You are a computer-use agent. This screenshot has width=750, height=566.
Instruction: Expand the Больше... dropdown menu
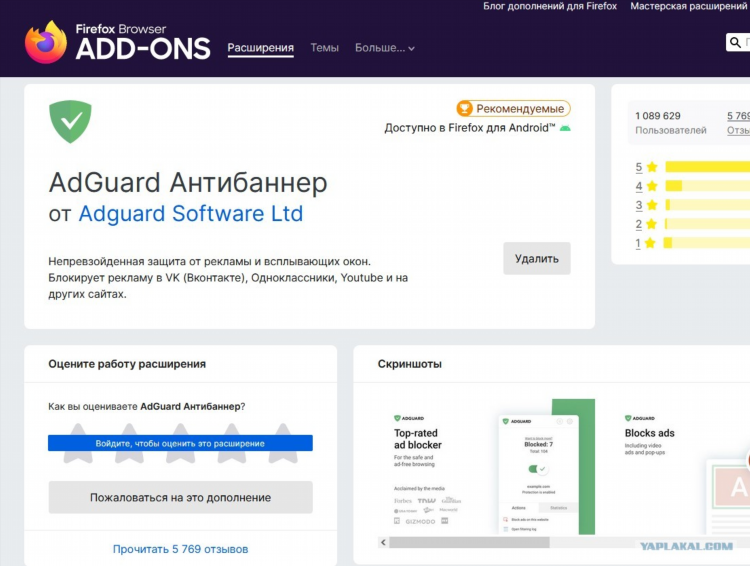tap(385, 48)
